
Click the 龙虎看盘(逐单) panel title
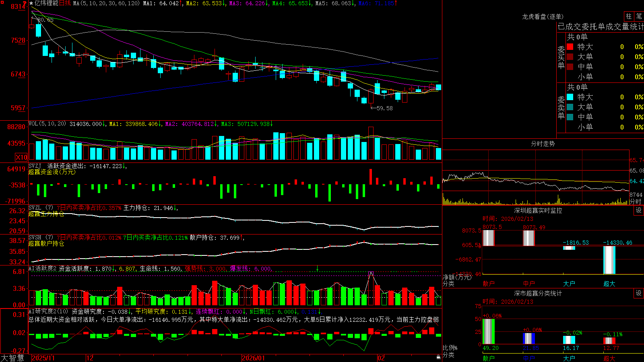[x=543, y=16]
